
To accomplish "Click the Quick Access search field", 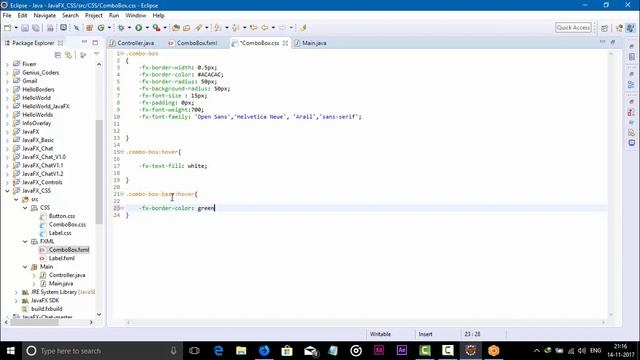I will click(x=573, y=28).
